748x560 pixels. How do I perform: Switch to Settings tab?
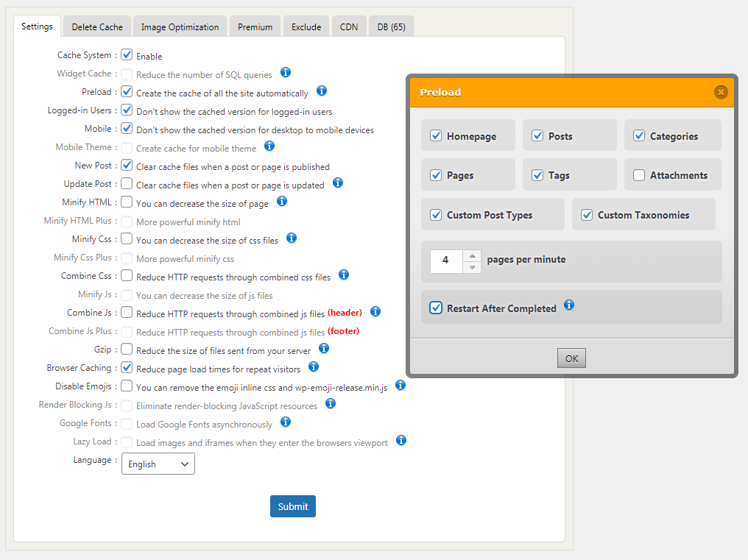point(37,26)
